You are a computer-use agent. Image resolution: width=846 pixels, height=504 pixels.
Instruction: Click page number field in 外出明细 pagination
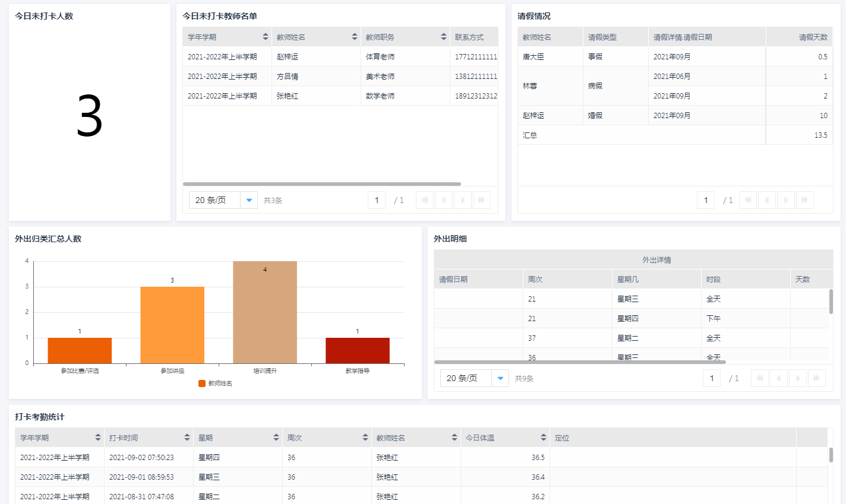coord(712,378)
